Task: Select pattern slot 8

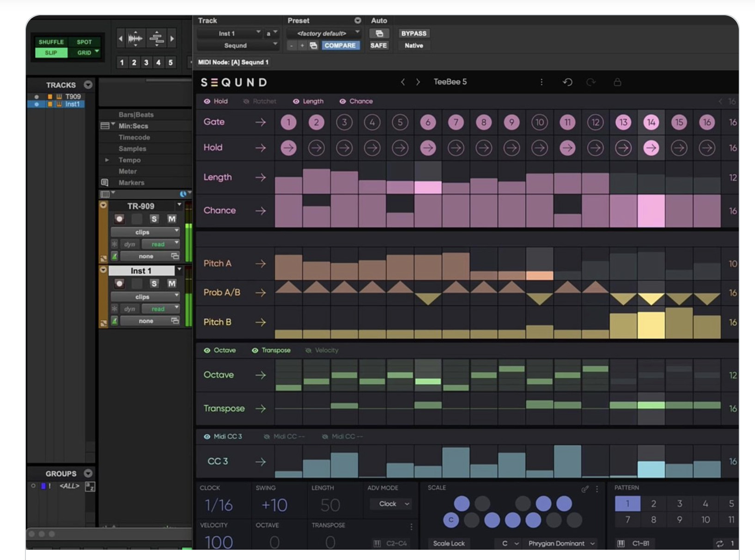Action: point(653,520)
